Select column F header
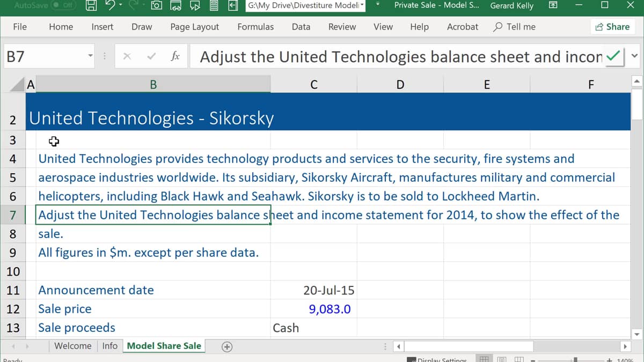The width and height of the screenshot is (644, 362). pos(580,84)
